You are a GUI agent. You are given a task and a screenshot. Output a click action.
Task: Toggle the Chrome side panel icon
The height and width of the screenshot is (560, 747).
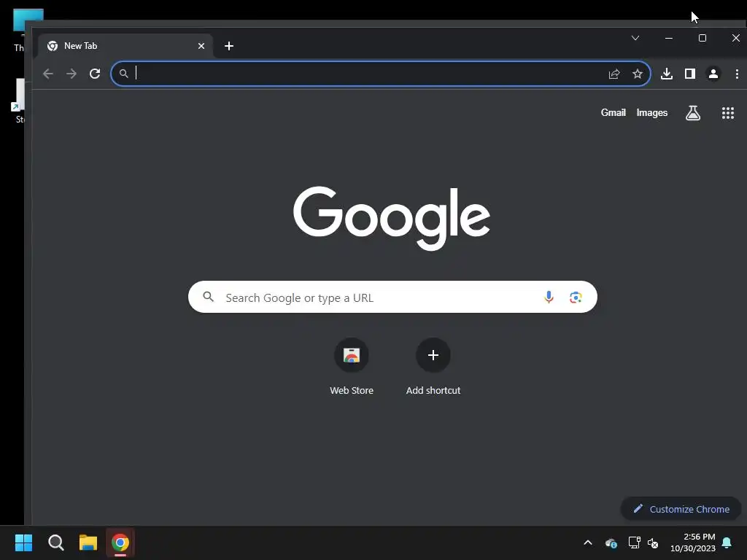point(690,74)
